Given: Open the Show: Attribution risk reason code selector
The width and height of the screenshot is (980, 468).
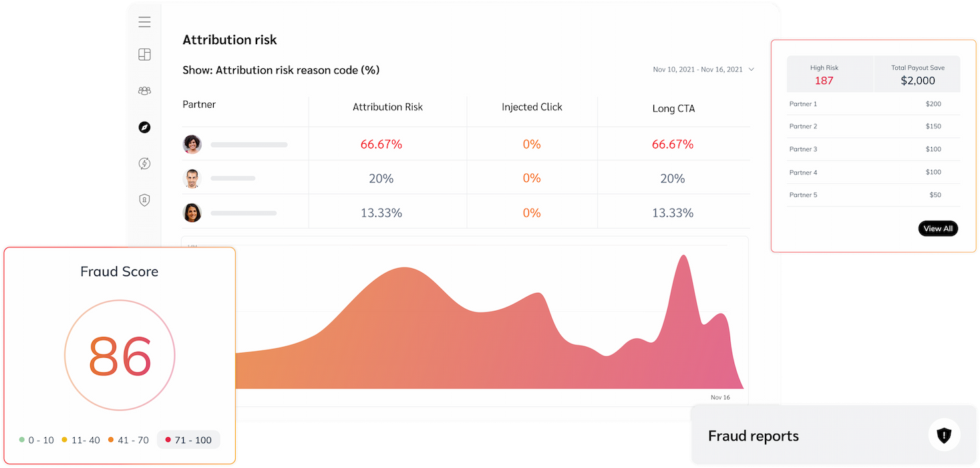Looking at the screenshot, I should (x=281, y=70).
